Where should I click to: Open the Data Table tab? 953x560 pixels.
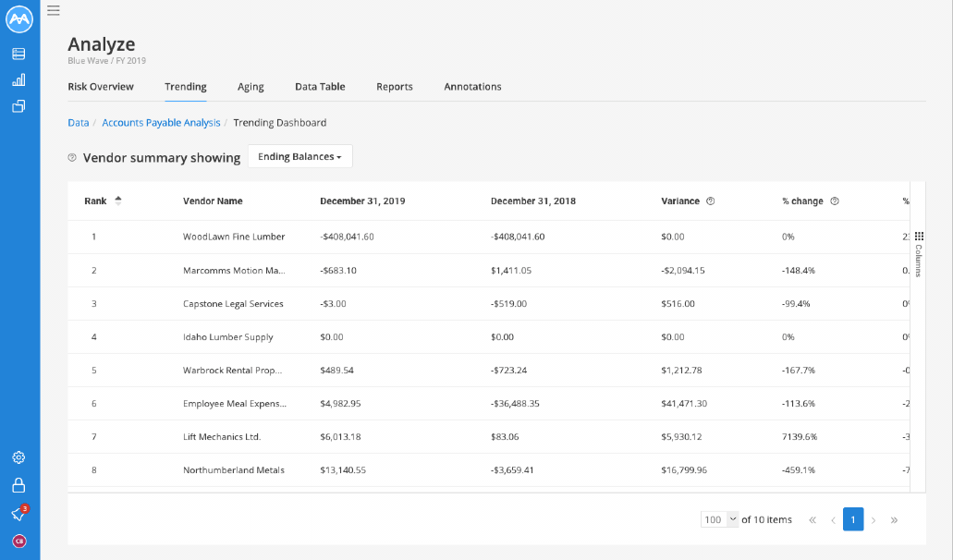coord(321,87)
